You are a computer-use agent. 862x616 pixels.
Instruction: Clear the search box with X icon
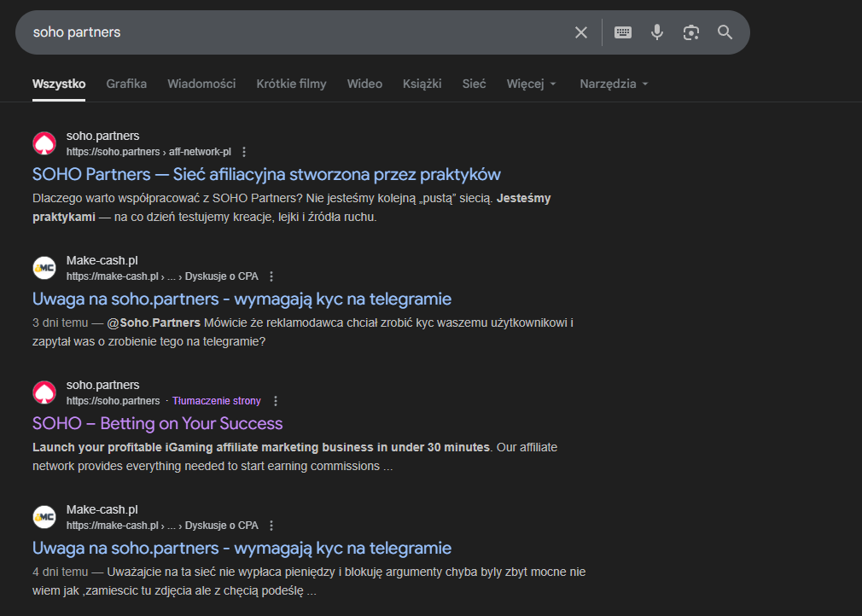coord(581,32)
